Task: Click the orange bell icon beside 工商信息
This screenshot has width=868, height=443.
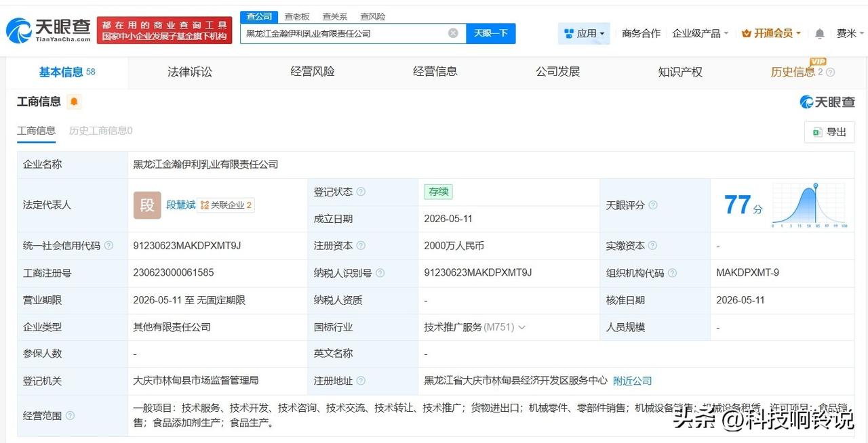Action: pos(74,102)
